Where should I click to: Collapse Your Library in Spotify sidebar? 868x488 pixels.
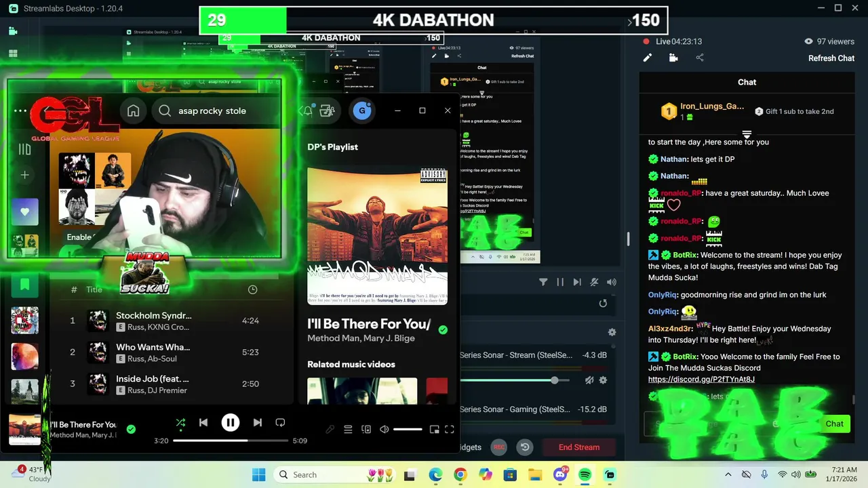[x=24, y=149]
